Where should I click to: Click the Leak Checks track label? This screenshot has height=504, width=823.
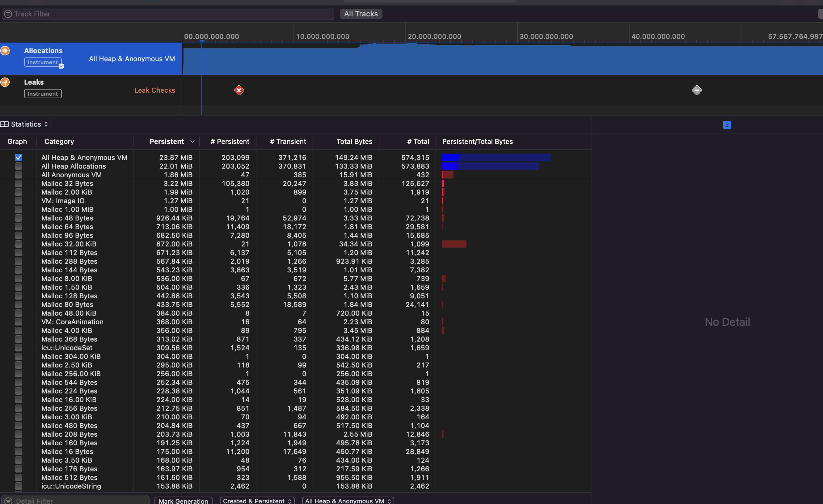click(x=155, y=90)
